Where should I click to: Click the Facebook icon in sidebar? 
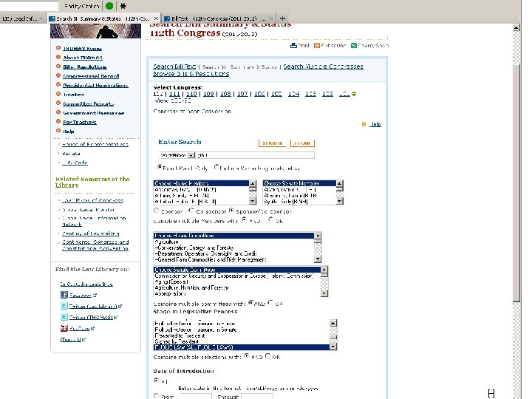tap(64, 295)
